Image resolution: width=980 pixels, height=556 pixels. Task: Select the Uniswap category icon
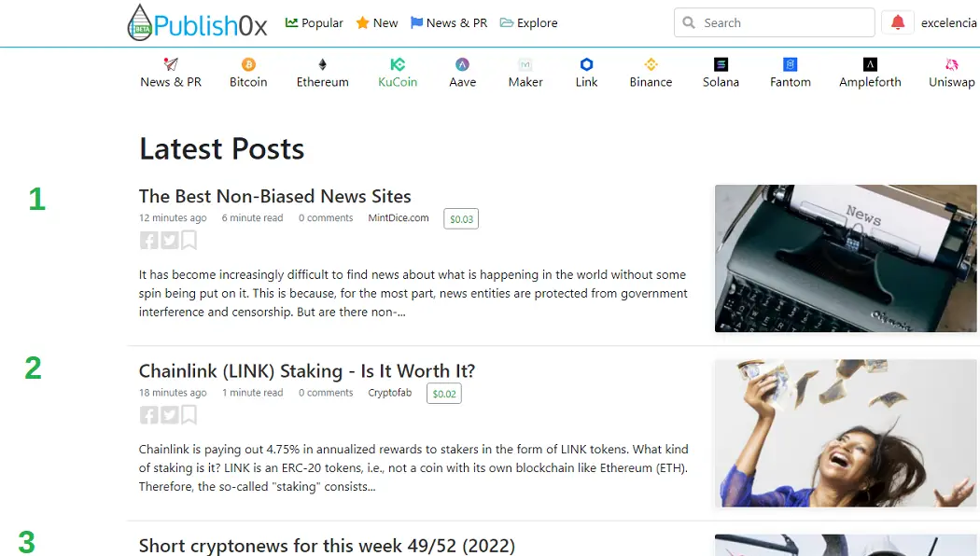951,64
